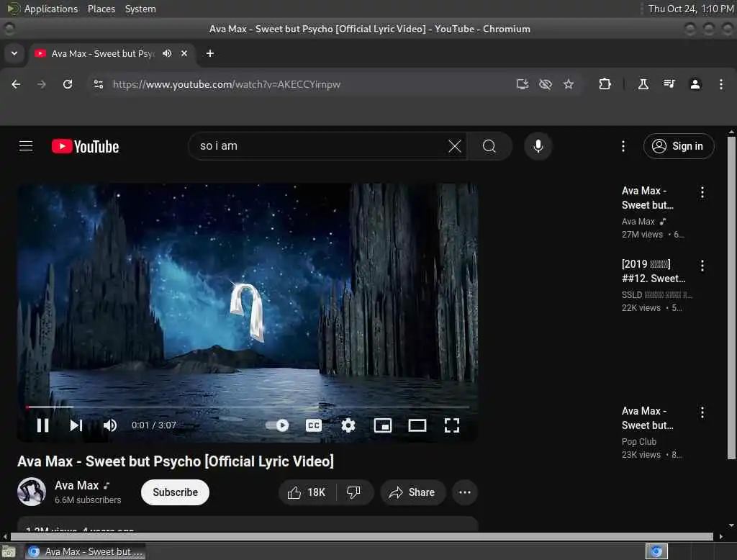Open the YouTube guide hamburger menu
Viewport: 737px width, 560px height.
point(26,146)
